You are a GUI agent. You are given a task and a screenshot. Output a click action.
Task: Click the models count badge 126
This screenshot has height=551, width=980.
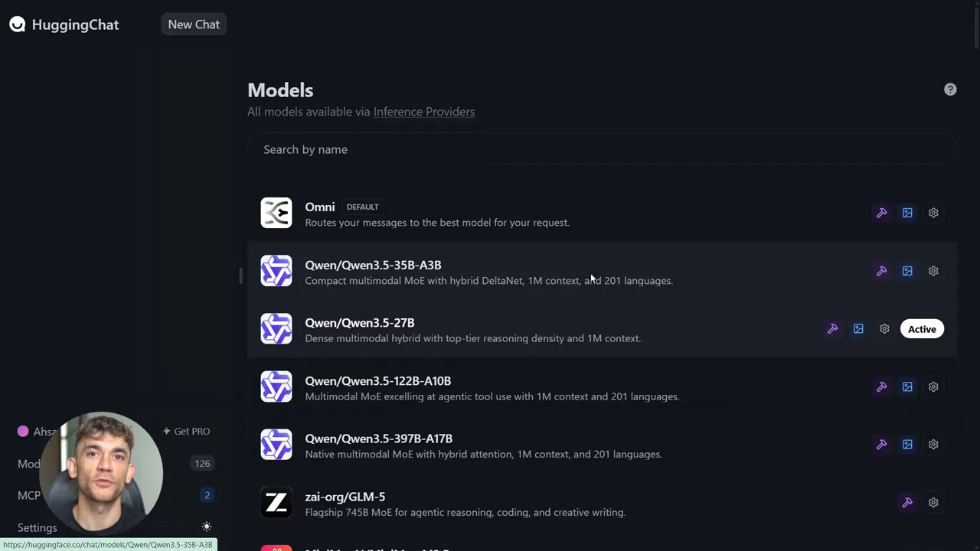pos(202,463)
